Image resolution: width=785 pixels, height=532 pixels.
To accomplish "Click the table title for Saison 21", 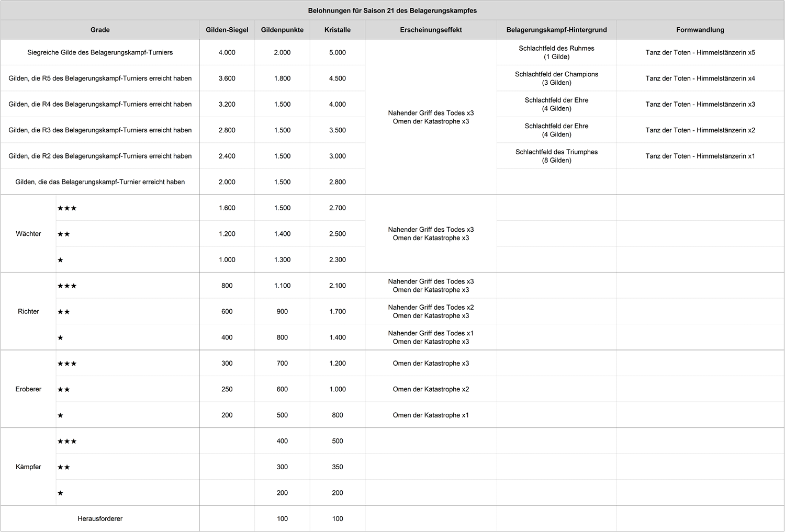I will pyautogui.click(x=392, y=10).
